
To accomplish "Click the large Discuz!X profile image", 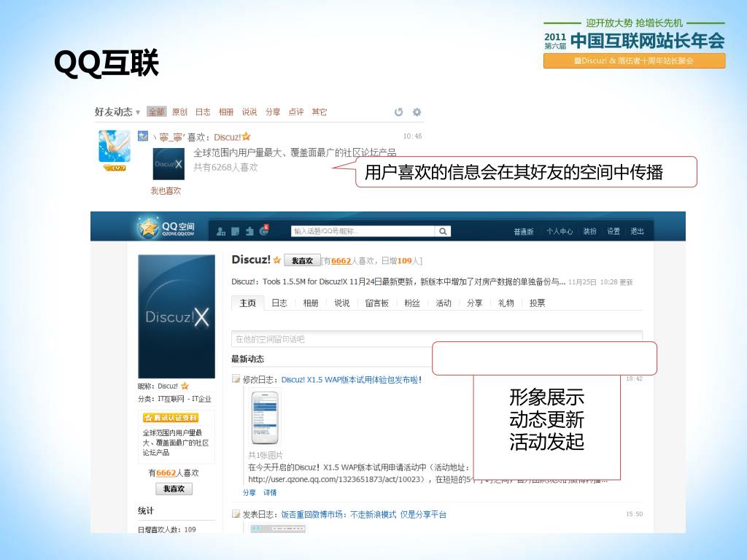I will pyautogui.click(x=177, y=316).
